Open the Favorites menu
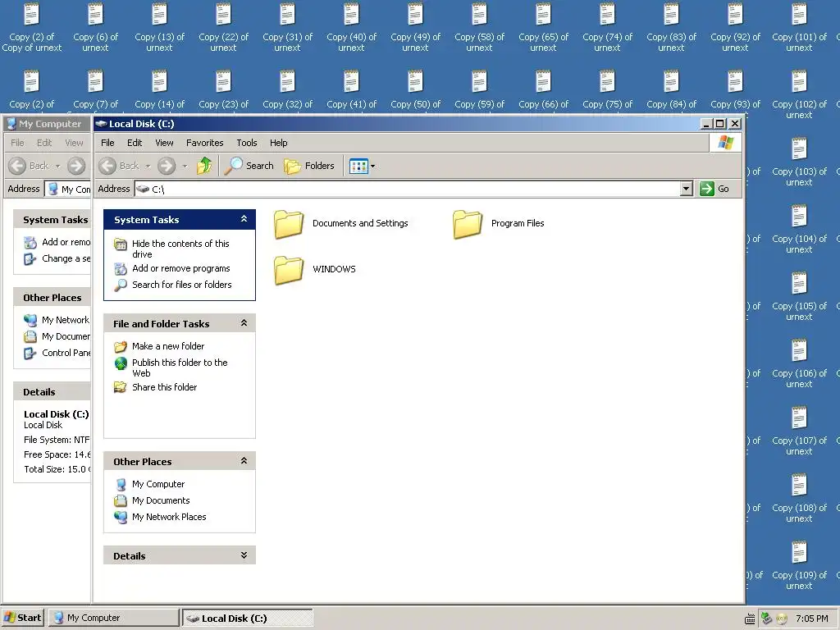The image size is (840, 630). point(204,143)
